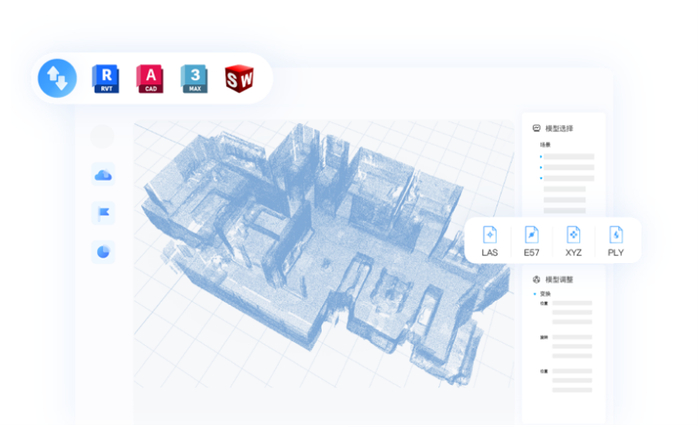Pick the PLY file format
The image size is (700, 427).
(x=616, y=241)
